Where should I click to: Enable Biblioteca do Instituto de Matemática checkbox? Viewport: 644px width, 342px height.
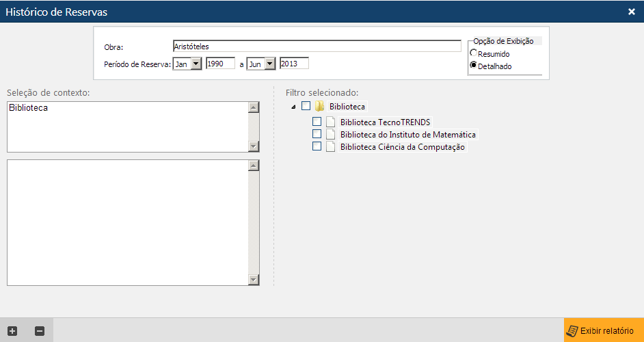point(317,134)
